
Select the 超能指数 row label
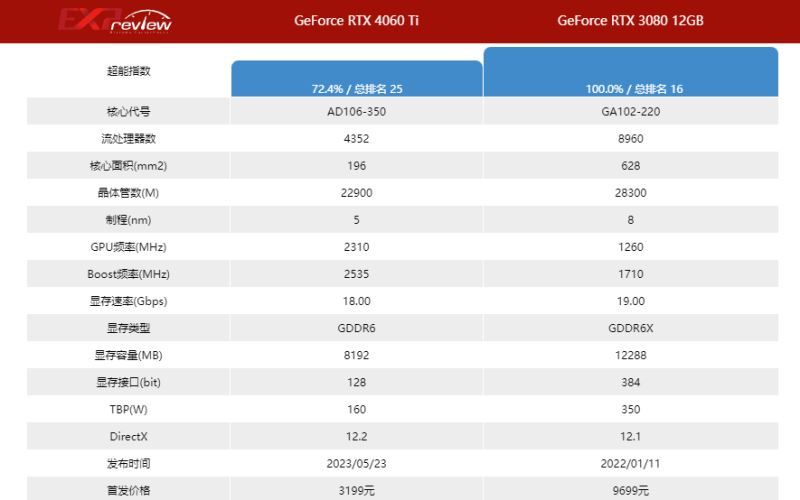click(128, 71)
